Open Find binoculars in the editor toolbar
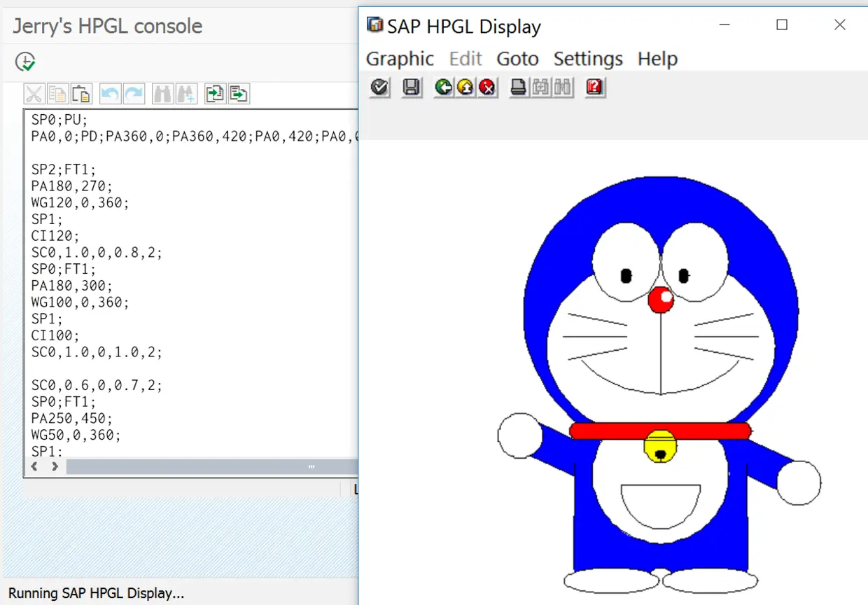 click(x=162, y=94)
